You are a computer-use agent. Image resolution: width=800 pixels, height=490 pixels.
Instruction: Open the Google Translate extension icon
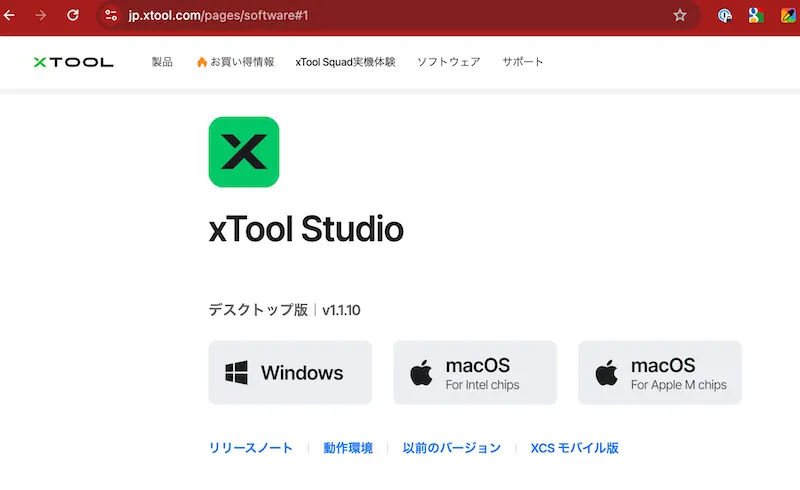756,15
